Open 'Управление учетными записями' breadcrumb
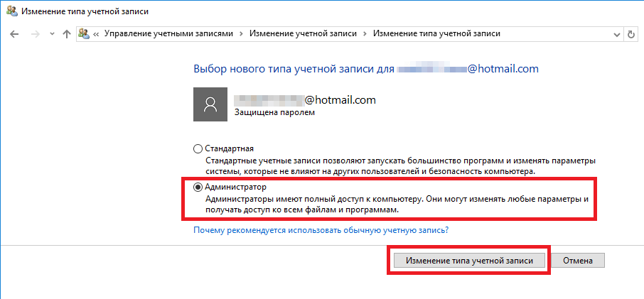 pyautogui.click(x=168, y=33)
